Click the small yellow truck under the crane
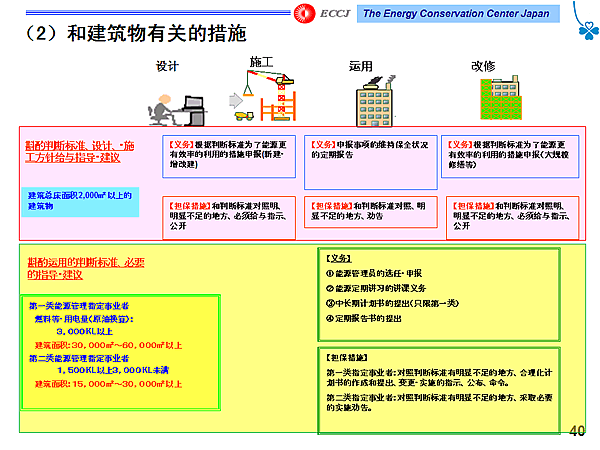 pos(244,116)
